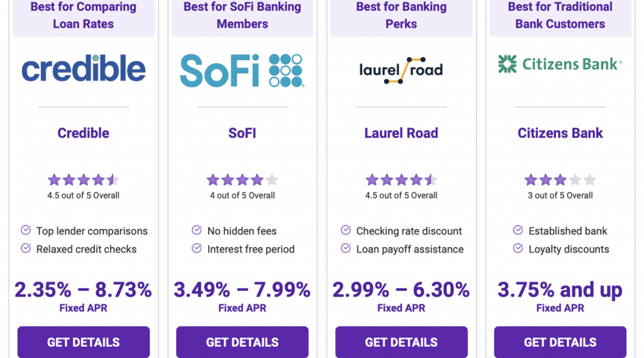Click Citizens Bank's three star rating
The height and width of the screenshot is (358, 644).
pyautogui.click(x=560, y=180)
